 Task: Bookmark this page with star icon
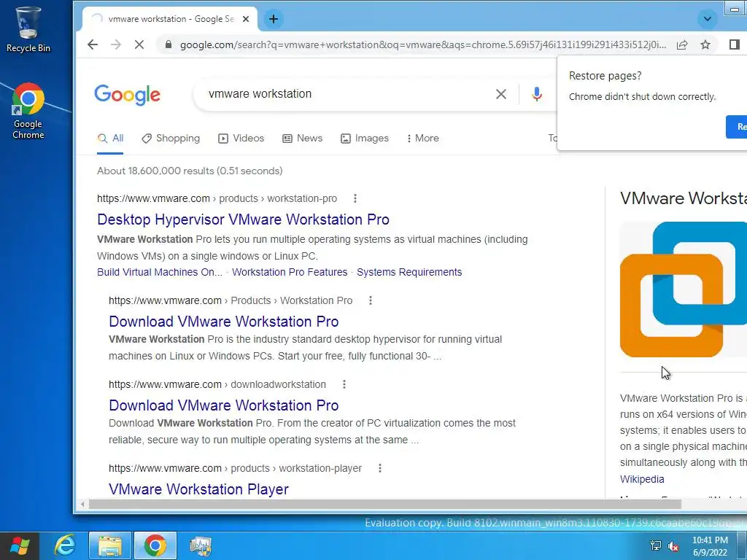point(705,44)
